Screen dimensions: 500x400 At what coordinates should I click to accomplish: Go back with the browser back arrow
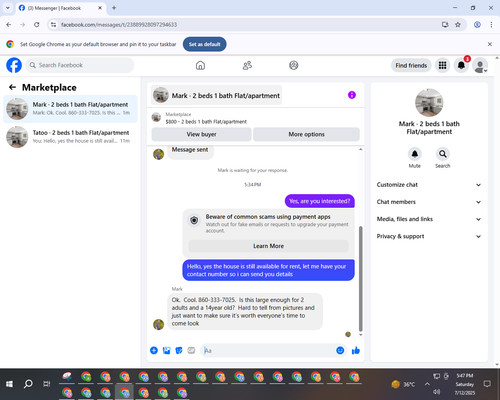pyautogui.click(x=9, y=25)
